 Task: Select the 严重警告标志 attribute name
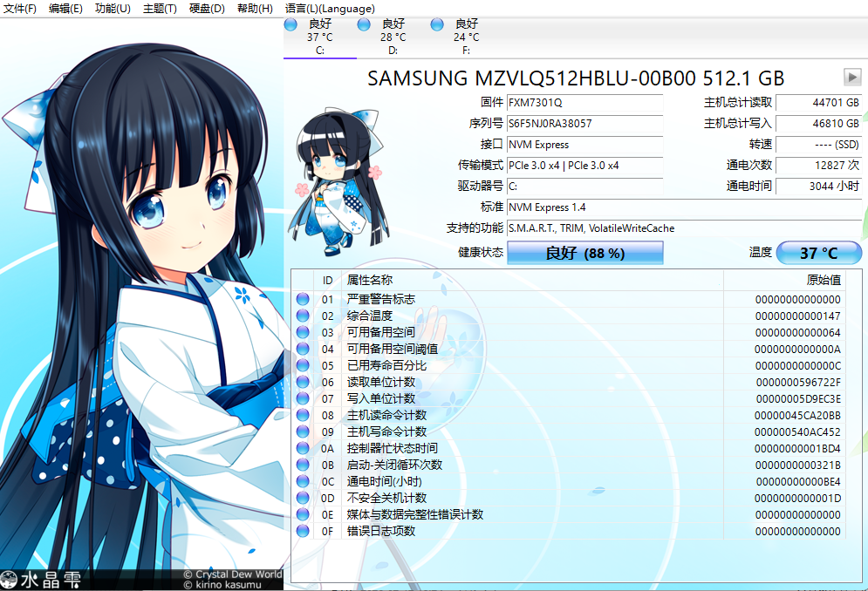coord(381,299)
